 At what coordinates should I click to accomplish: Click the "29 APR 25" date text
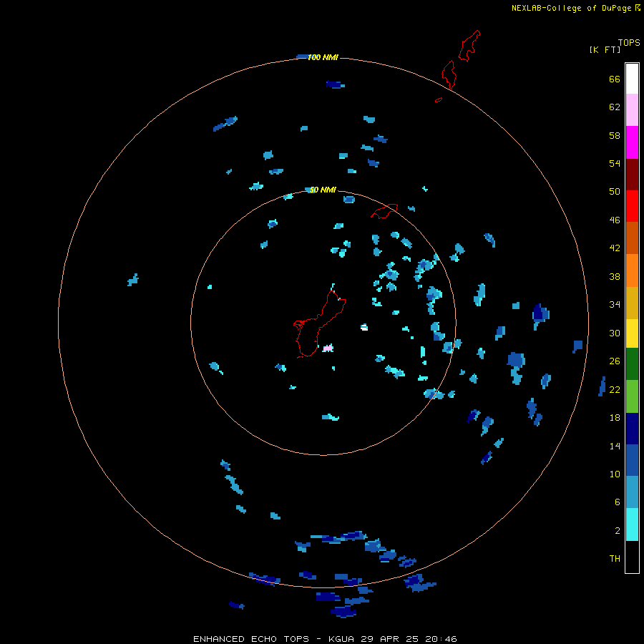pyautogui.click(x=390, y=639)
